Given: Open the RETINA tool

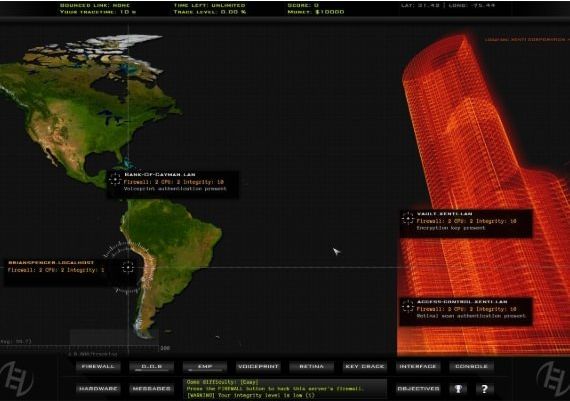Looking at the screenshot, I should (x=312, y=366).
